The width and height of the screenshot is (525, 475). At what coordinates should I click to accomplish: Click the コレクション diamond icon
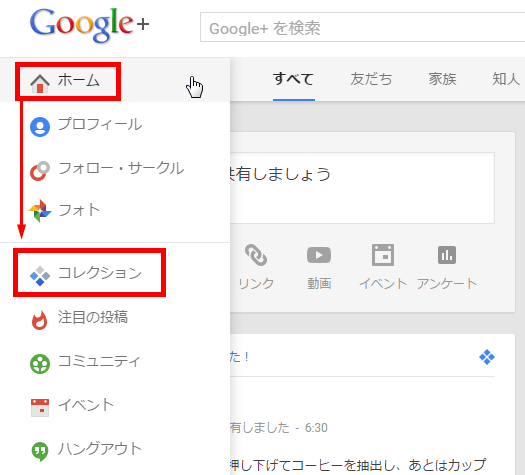coord(40,276)
